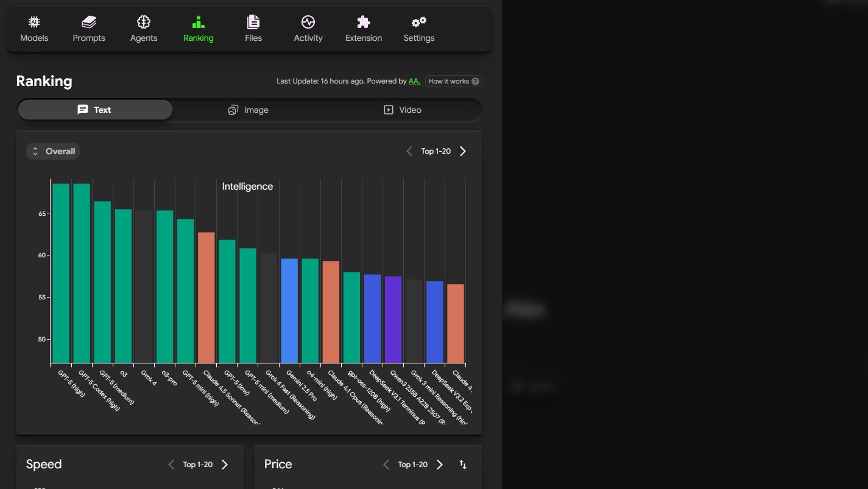This screenshot has height=489, width=868.
Task: Show previous page of Intelligence ranking
Action: (409, 151)
